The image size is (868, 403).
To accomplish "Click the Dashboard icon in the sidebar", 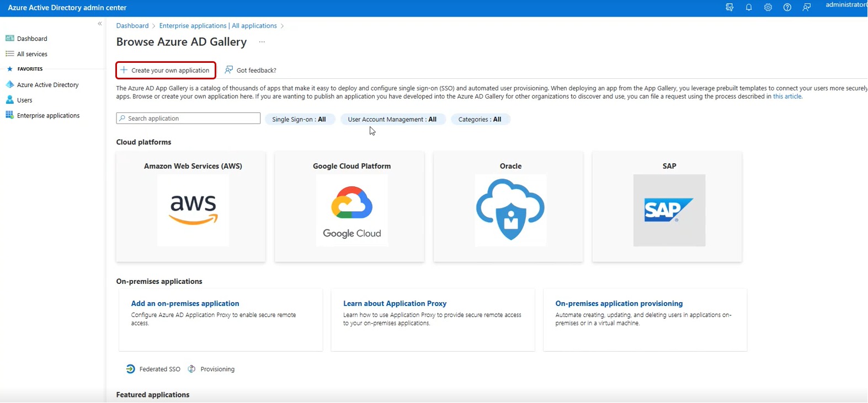I will (9, 39).
